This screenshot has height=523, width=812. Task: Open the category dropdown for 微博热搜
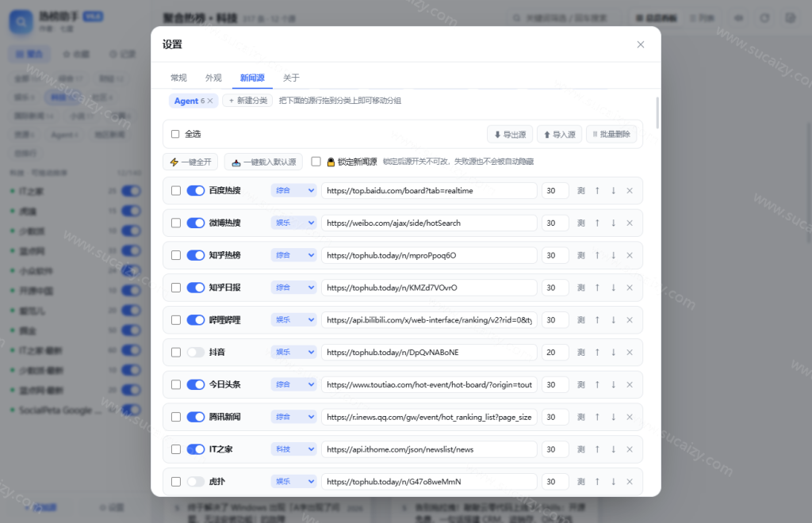[293, 223]
